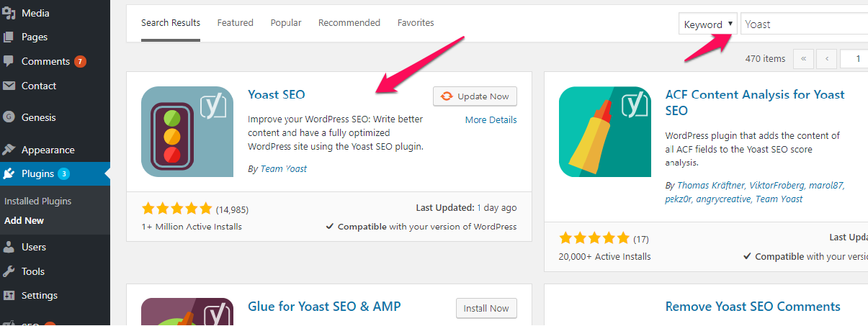Click the Plugins plug icon
The image size is (868, 326).
[x=9, y=173]
